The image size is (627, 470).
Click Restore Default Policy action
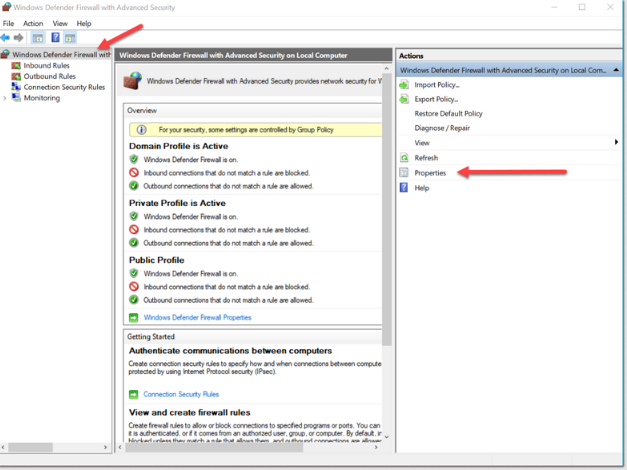(448, 114)
